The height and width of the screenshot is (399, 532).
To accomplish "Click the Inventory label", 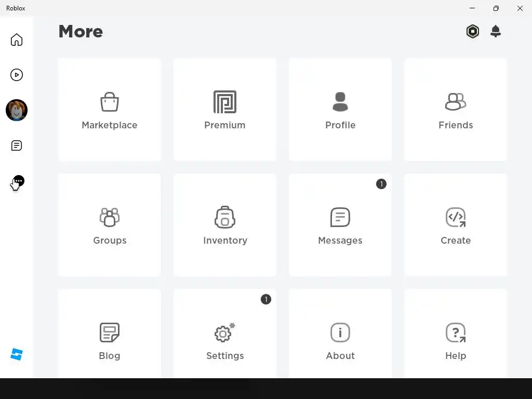I will coord(225,241).
